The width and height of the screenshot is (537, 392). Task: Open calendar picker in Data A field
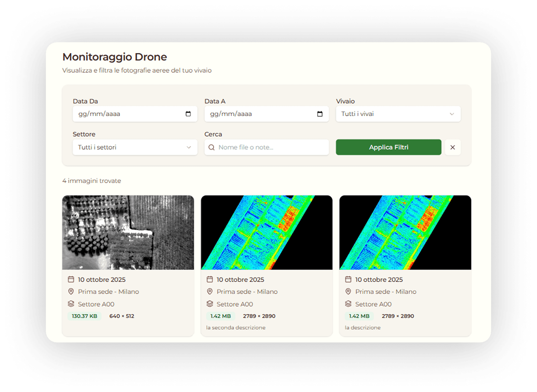pyautogui.click(x=320, y=114)
